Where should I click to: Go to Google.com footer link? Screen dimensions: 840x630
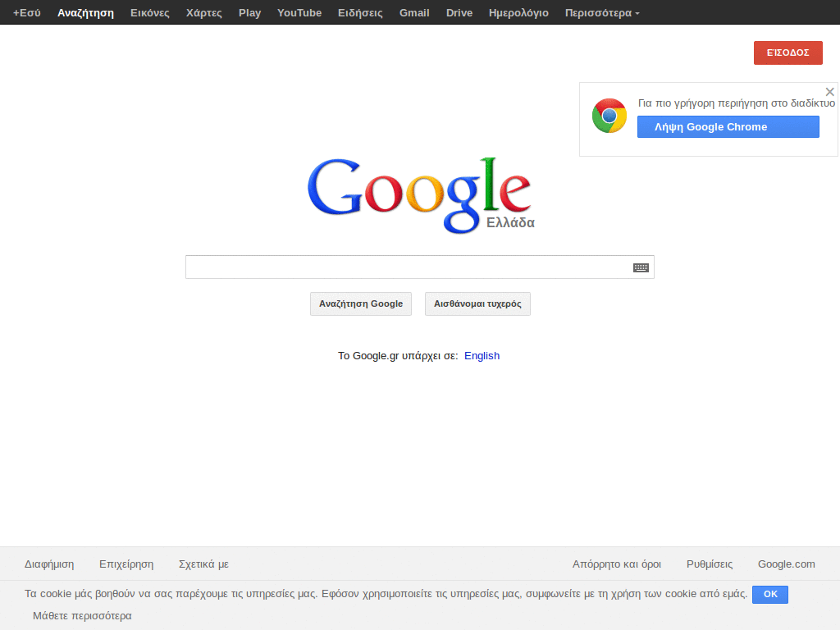point(787,564)
